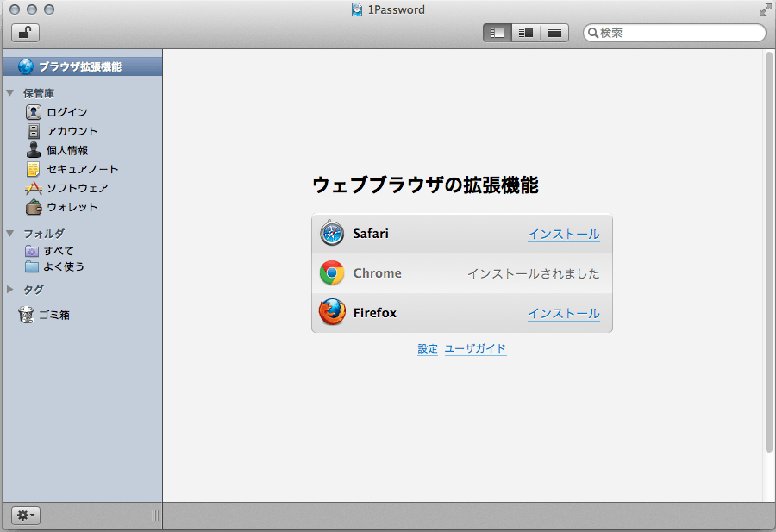Switch to the middle split layout view
The image size is (776, 532).
click(525, 33)
